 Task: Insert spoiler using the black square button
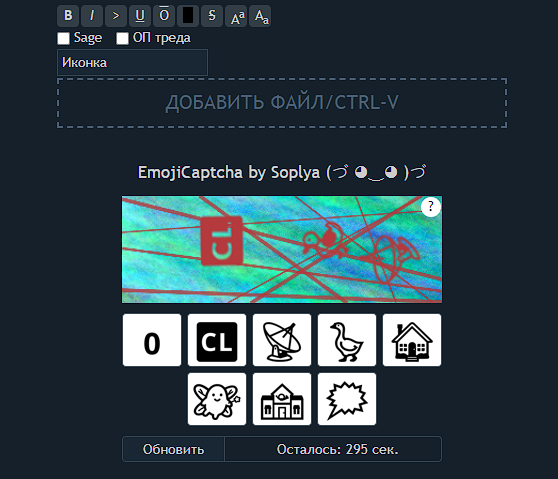point(188,16)
